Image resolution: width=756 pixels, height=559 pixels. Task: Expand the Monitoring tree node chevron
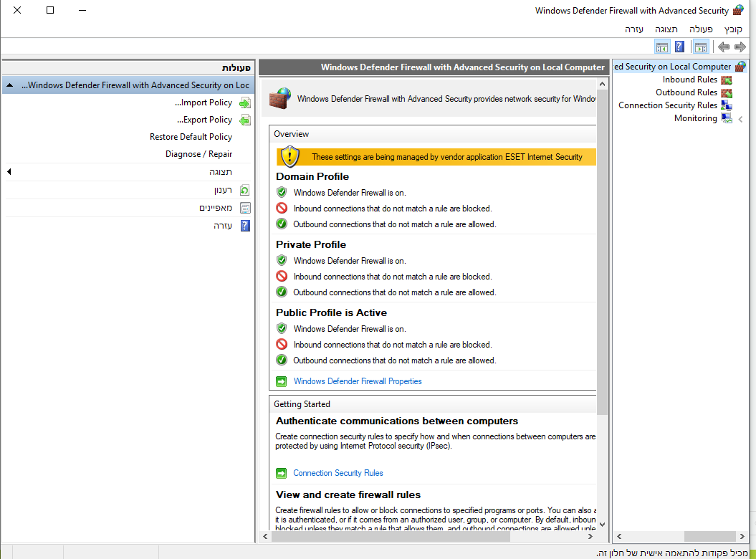point(740,119)
